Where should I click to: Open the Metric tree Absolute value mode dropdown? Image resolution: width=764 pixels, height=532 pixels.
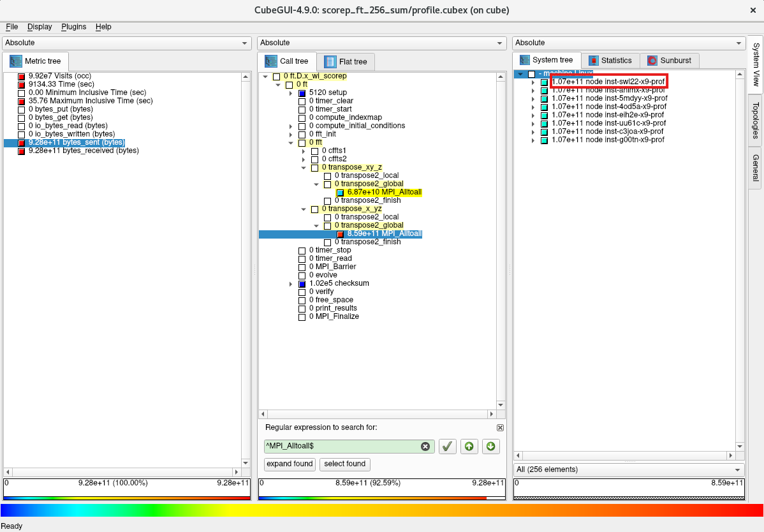click(x=126, y=43)
